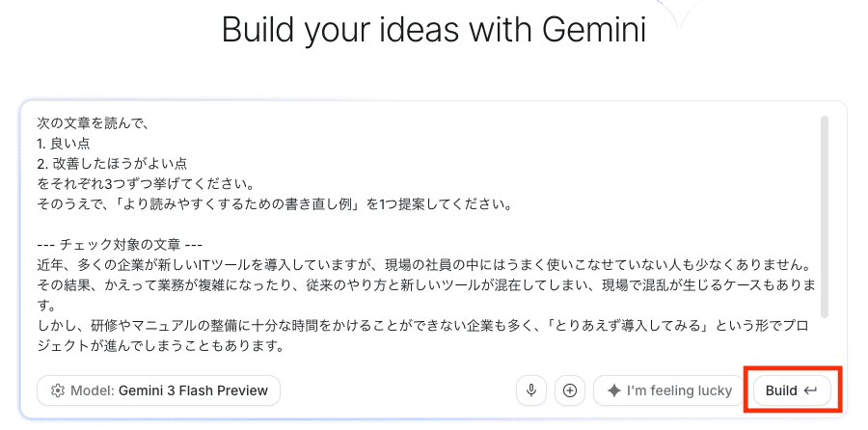The width and height of the screenshot is (868, 430).
Task: Click the circled plus attachment icon
Action: (570, 390)
